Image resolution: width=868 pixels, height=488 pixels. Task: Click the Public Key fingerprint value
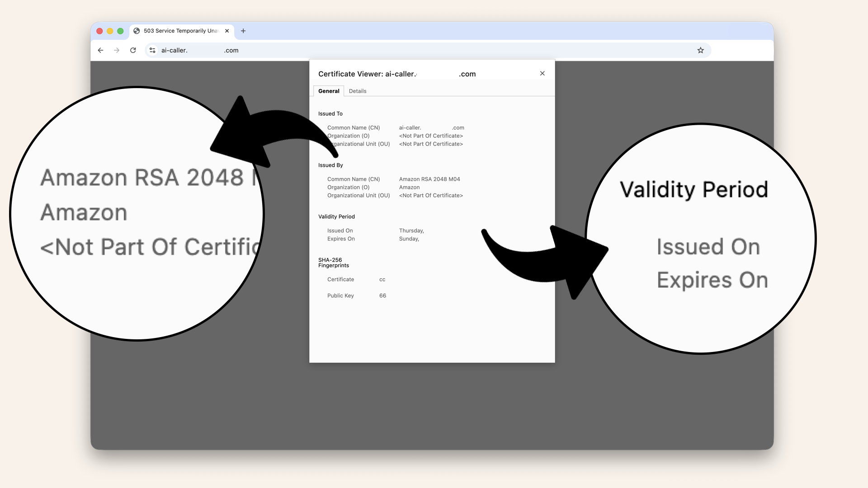[x=382, y=296]
